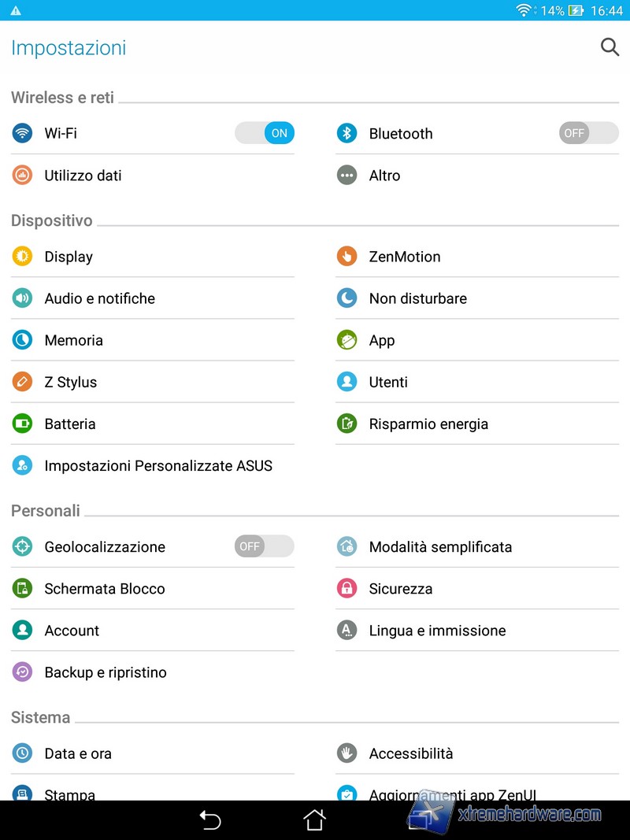Tap the Sicurezza lock icon
Screen dimensions: 630x840
tap(346, 589)
